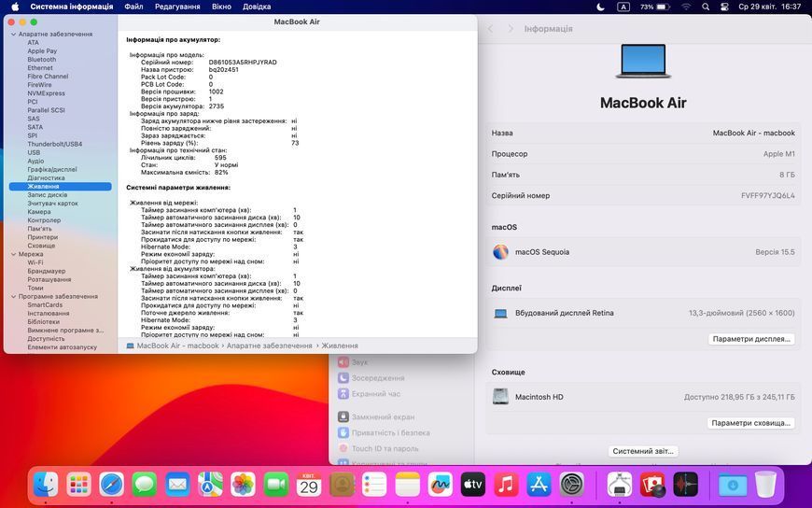Collapse Програмне забезпечення tree section
The width and height of the screenshot is (812, 508).
[x=13, y=297]
